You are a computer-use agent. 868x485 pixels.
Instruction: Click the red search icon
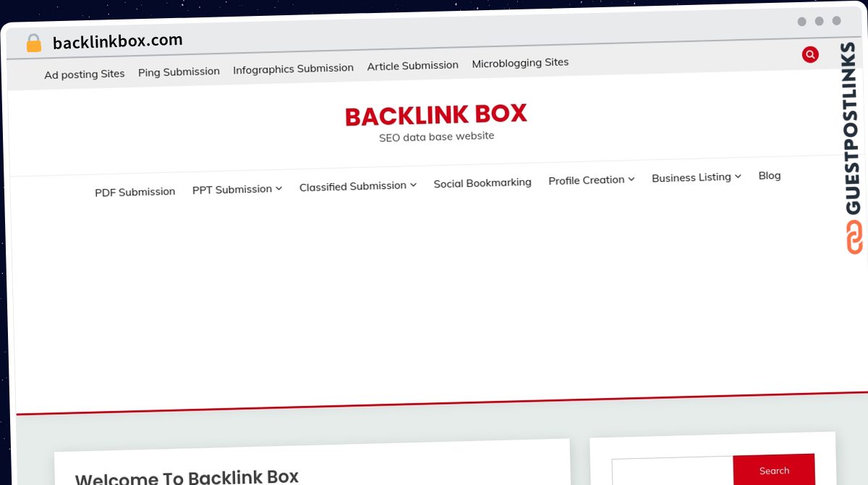coord(809,54)
